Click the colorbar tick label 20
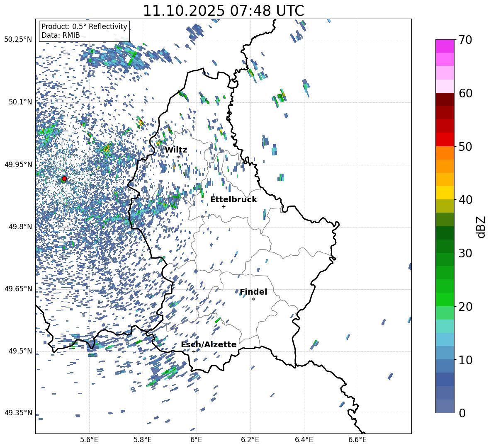491x448 pixels. click(x=465, y=307)
